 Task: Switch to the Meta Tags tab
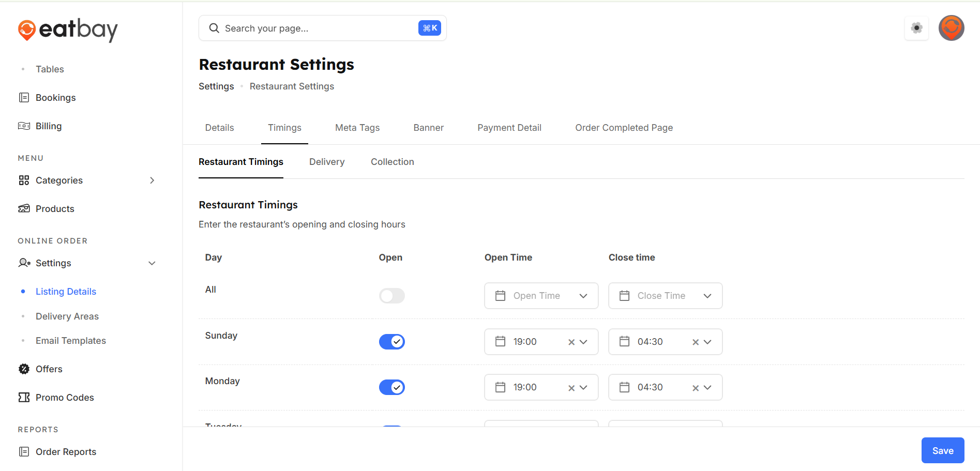point(357,128)
